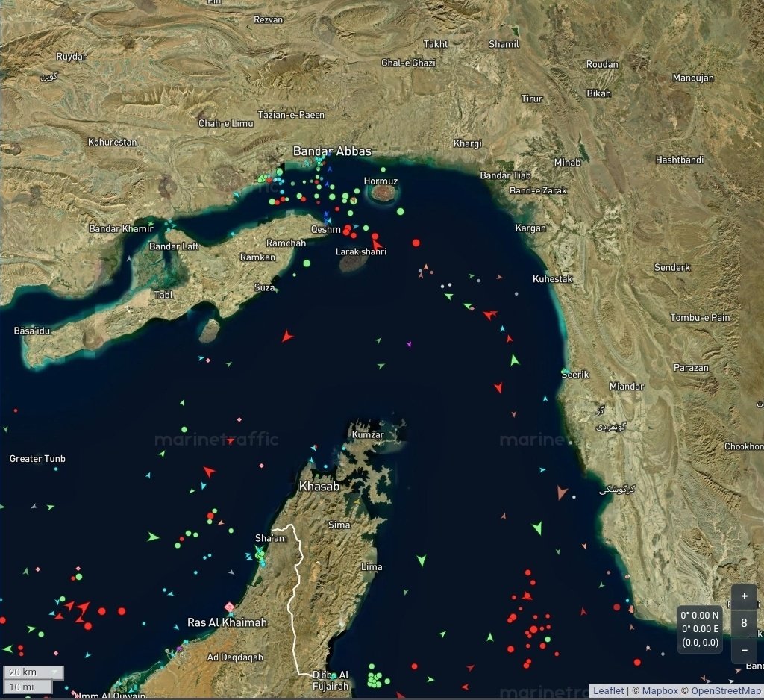
Task: Select the large pinkish vessel arrow near کرگوشکی
Action: click(562, 493)
